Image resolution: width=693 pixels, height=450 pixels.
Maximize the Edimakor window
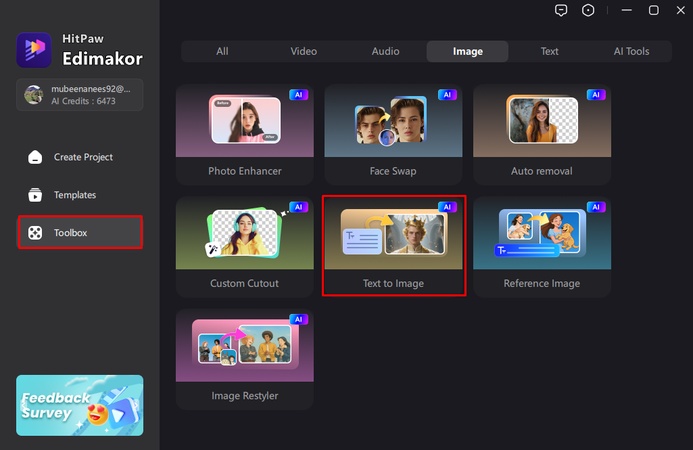[x=654, y=10]
